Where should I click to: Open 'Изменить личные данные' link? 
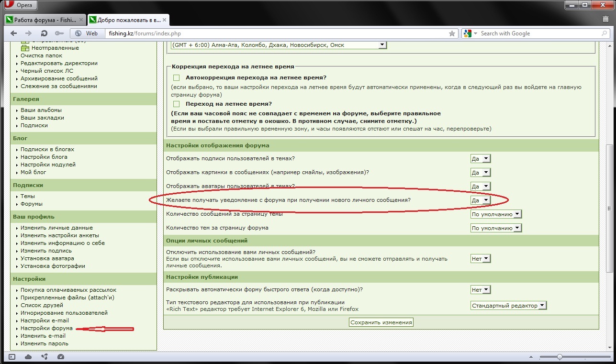pos(56,228)
